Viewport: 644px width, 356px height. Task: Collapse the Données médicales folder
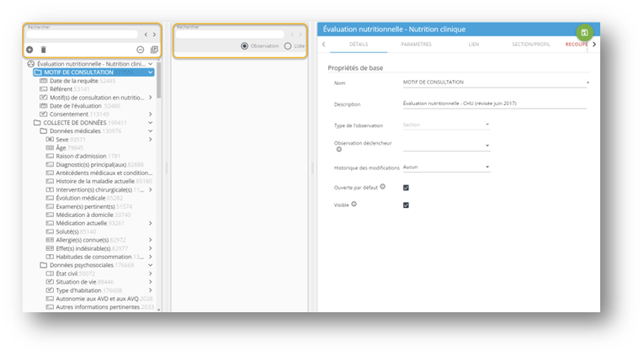(150, 130)
